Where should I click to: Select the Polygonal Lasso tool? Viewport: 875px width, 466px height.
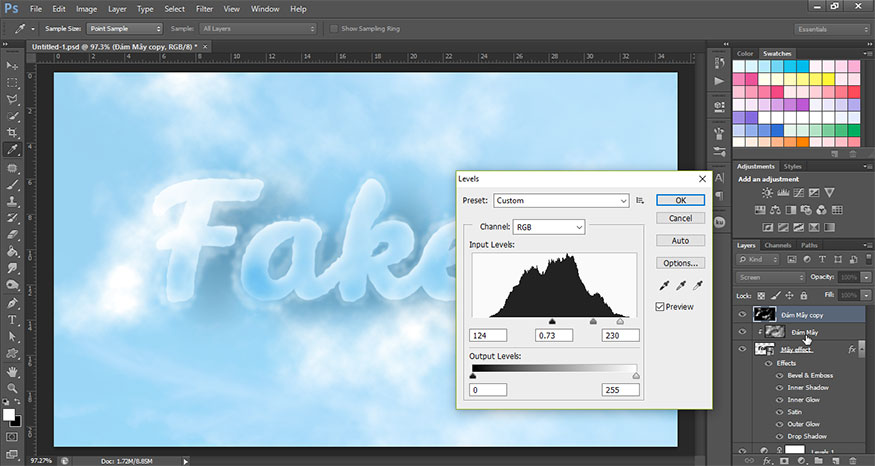point(12,100)
